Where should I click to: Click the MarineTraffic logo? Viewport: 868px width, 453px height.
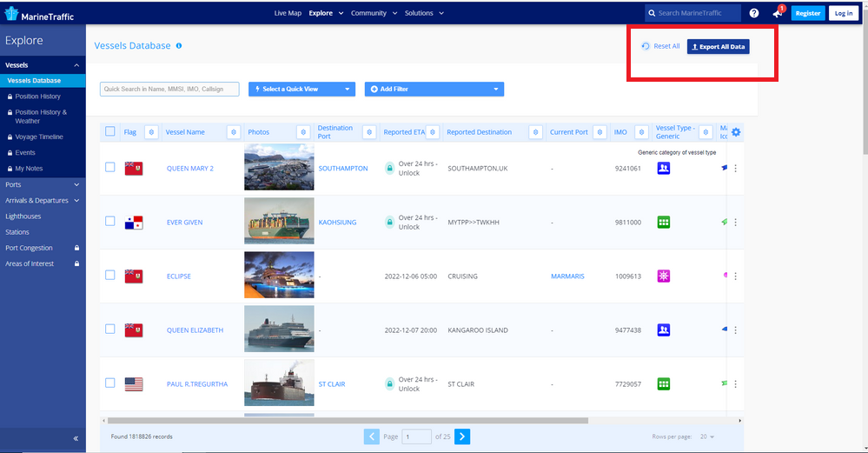39,15
